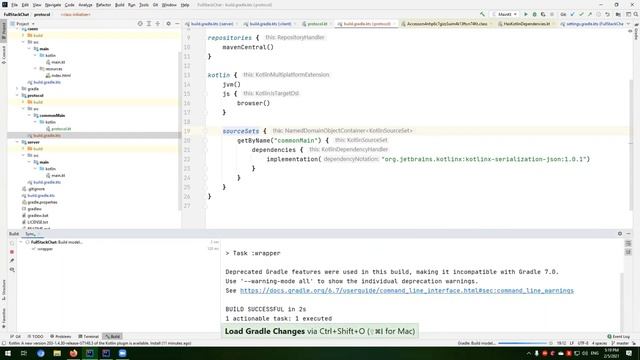Click the master branch widget in status bar
This screenshot has width=640, height=360.
(x=620, y=343)
